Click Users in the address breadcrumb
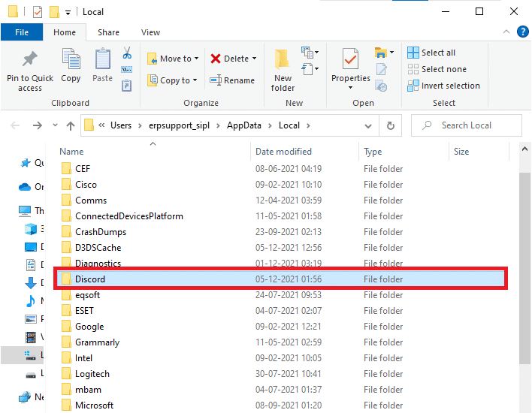 tap(121, 125)
